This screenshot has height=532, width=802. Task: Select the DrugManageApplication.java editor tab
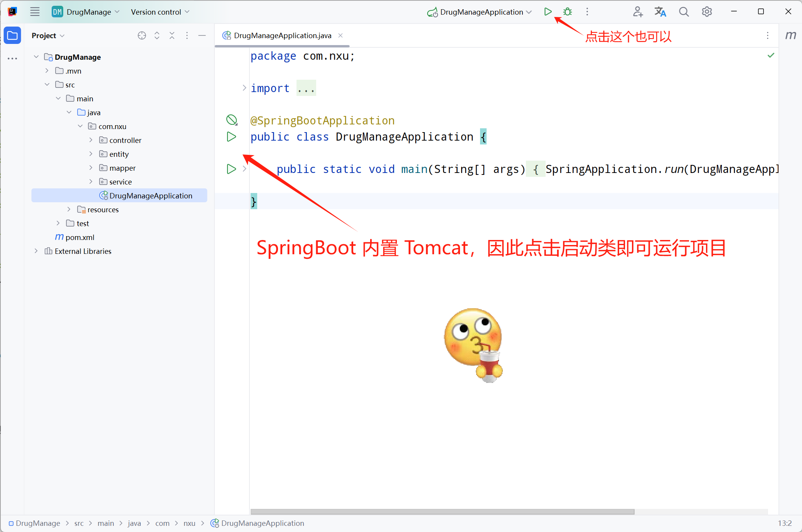[282, 35]
